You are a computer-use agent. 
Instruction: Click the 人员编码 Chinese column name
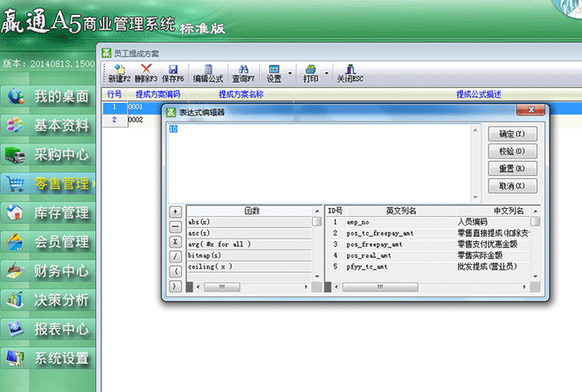[472, 222]
